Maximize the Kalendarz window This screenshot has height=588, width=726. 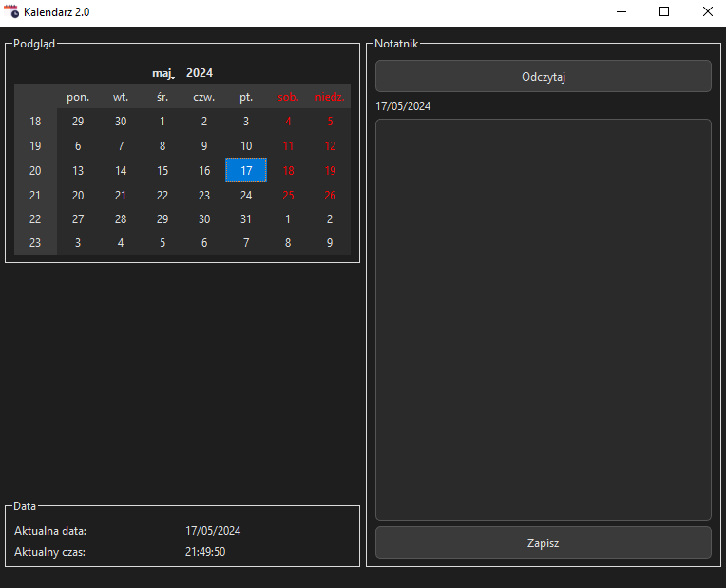coord(664,11)
